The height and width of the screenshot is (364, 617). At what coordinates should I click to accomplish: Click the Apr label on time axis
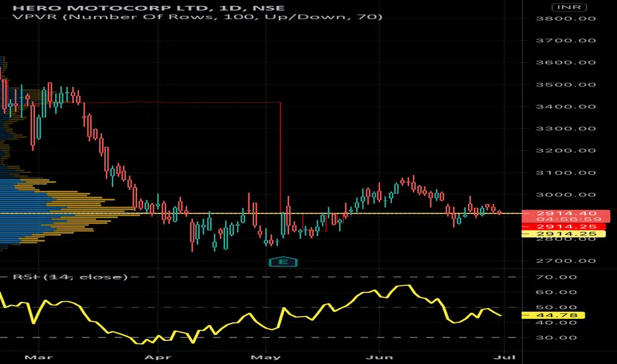pos(158,357)
